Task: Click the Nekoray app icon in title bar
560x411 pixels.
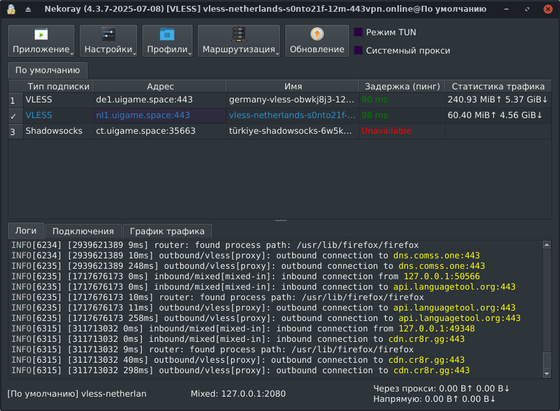Action: (x=11, y=9)
